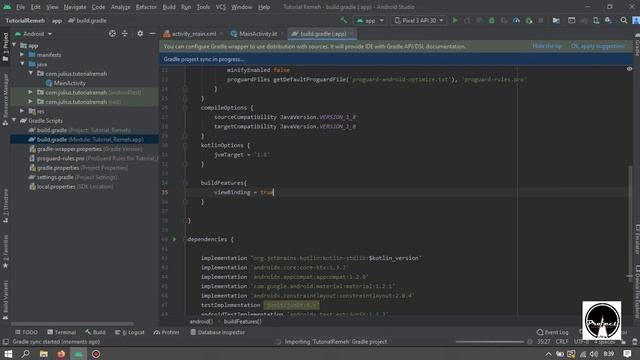Open the Build tool window button

point(96,332)
